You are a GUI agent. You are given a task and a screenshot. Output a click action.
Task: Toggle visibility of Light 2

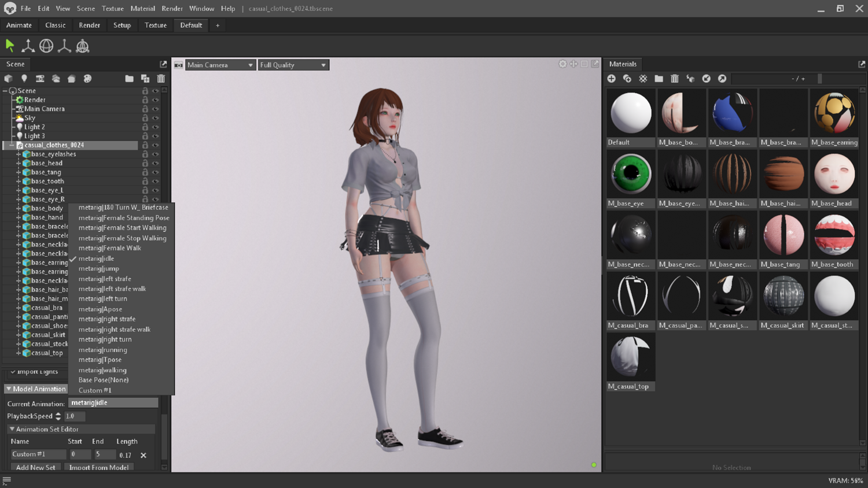click(x=155, y=127)
